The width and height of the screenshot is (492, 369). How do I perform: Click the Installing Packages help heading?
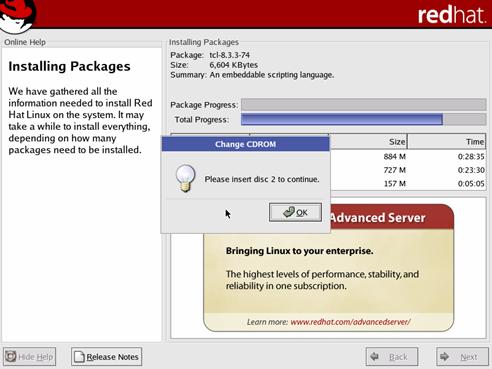[x=69, y=66]
